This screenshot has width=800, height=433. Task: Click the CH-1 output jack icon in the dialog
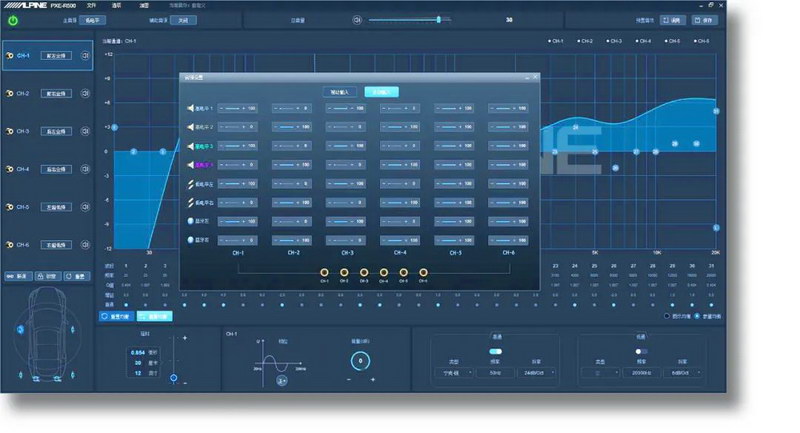click(324, 272)
